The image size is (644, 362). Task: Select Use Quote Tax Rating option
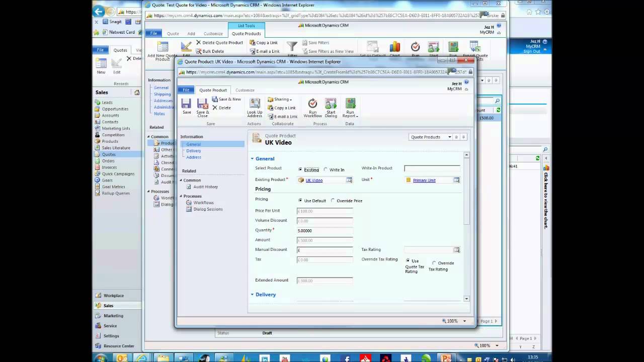pos(408,260)
